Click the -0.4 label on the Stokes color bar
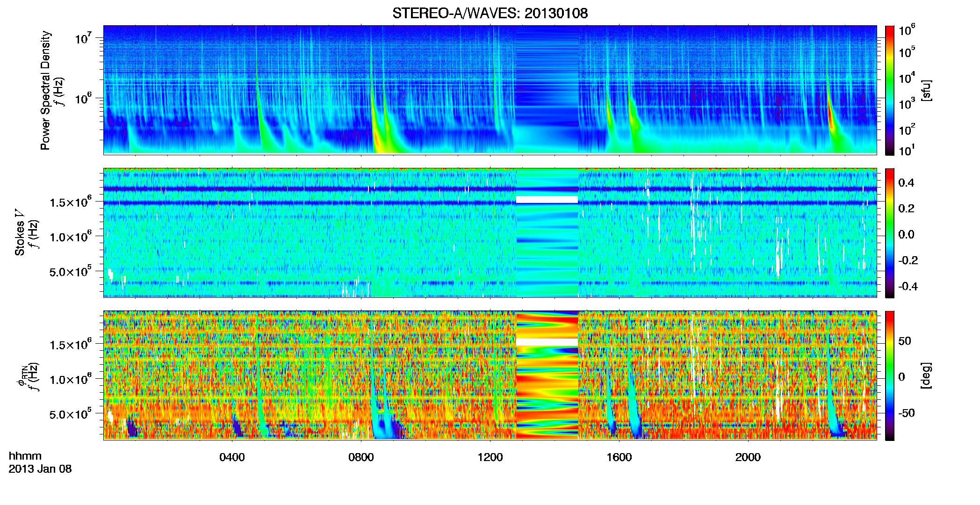The image size is (980, 505). 908,286
